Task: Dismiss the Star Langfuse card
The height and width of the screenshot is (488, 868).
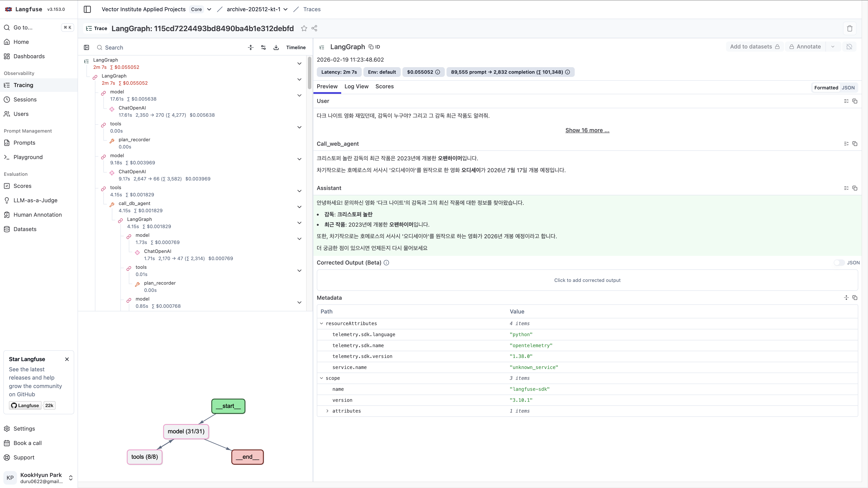Action: pos(67,359)
